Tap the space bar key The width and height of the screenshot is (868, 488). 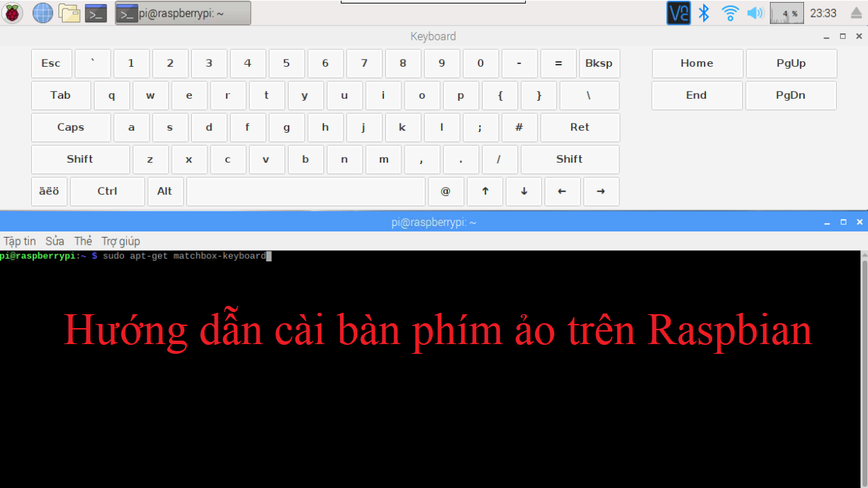click(305, 191)
